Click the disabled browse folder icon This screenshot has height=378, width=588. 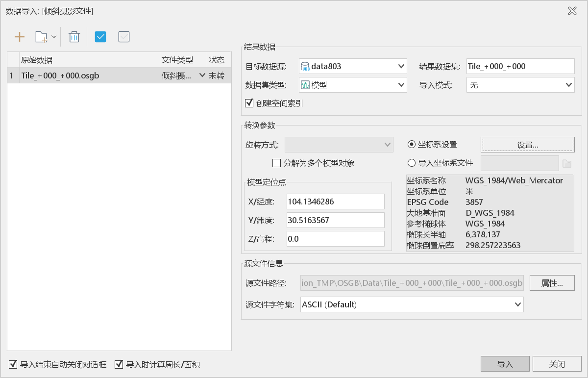tap(567, 163)
